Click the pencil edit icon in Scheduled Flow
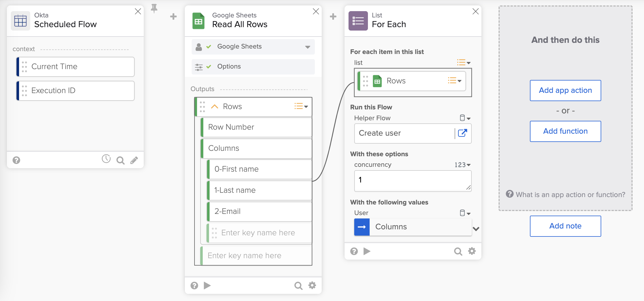 [x=134, y=160]
